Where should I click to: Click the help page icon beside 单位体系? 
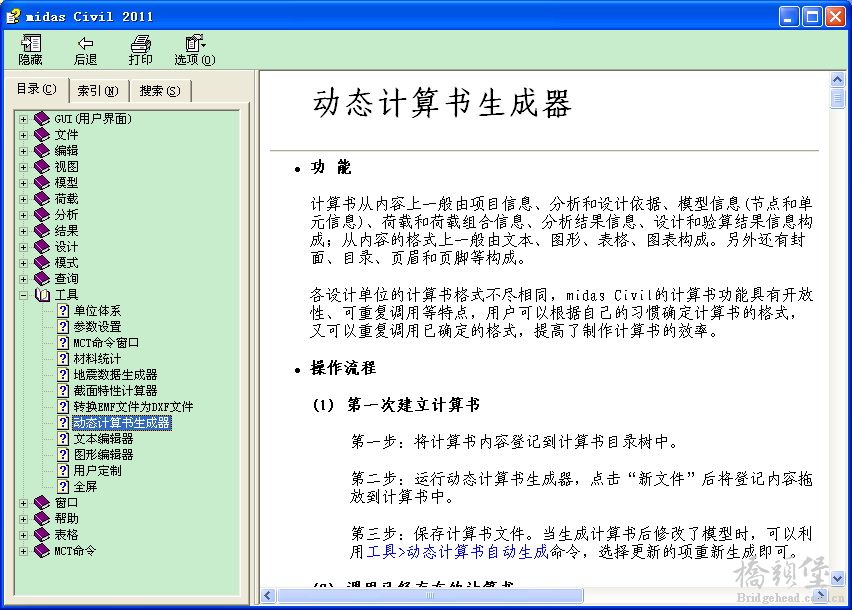(64, 311)
